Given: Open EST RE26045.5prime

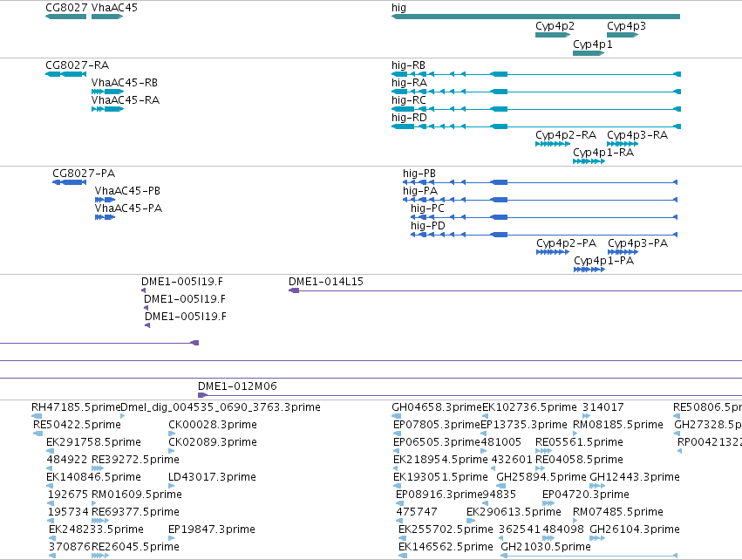Looking at the screenshot, I should 100,556.
